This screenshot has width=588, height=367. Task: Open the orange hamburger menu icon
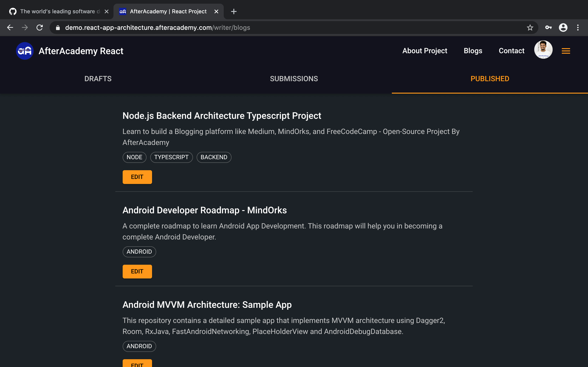(x=566, y=51)
